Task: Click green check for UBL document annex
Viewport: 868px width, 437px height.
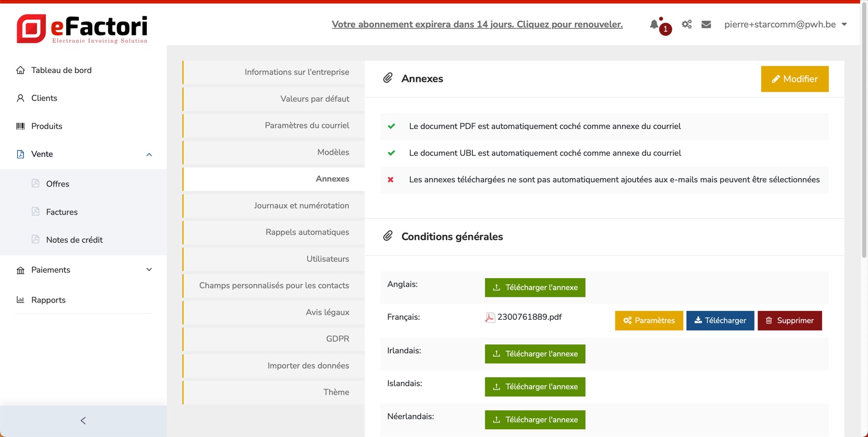Action: [x=392, y=153]
